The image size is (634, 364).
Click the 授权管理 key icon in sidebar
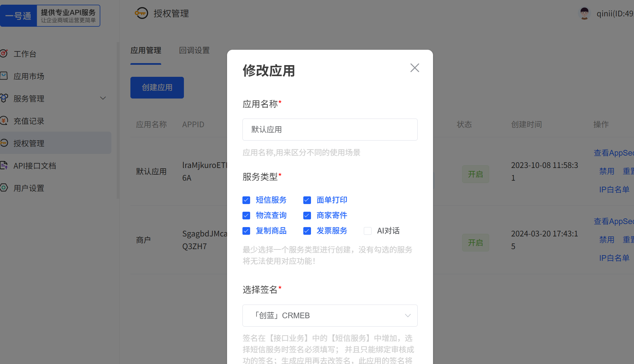coord(4,143)
